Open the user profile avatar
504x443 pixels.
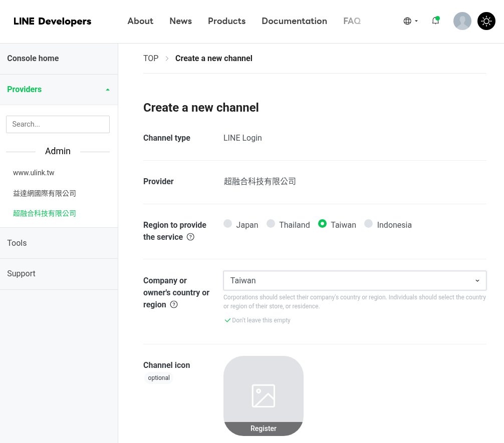pyautogui.click(x=462, y=21)
